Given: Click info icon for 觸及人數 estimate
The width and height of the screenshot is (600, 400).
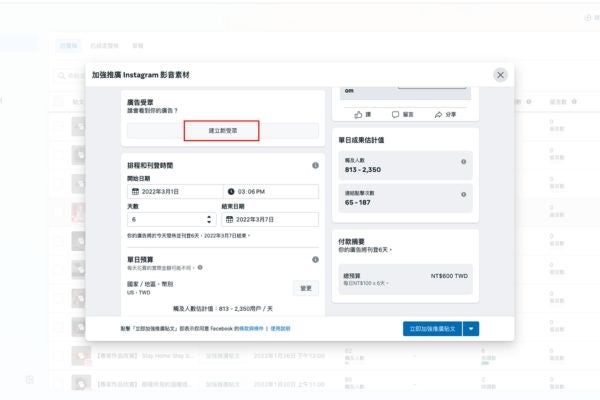Looking at the screenshot, I should pos(463,162).
